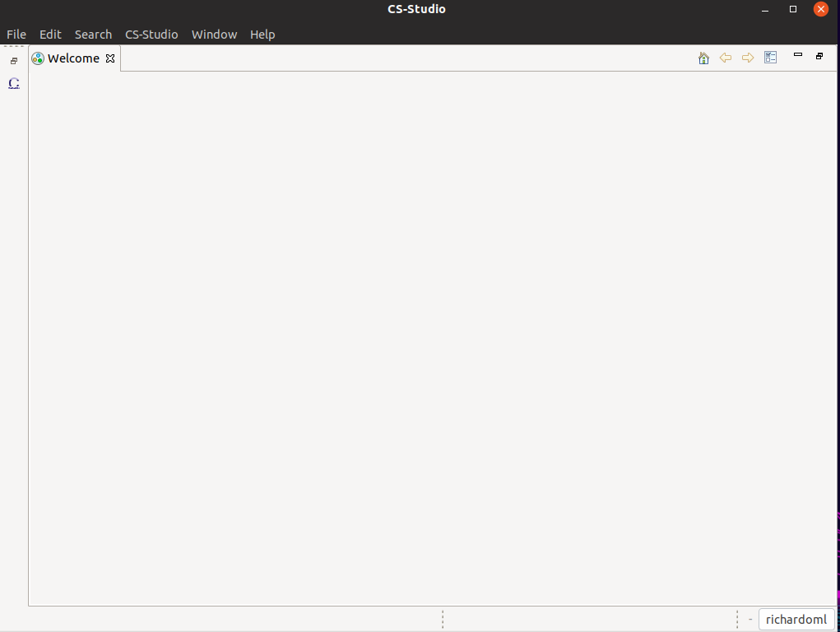Click the C icon in left sidebar
Screen dimensions: 840x632
point(14,83)
